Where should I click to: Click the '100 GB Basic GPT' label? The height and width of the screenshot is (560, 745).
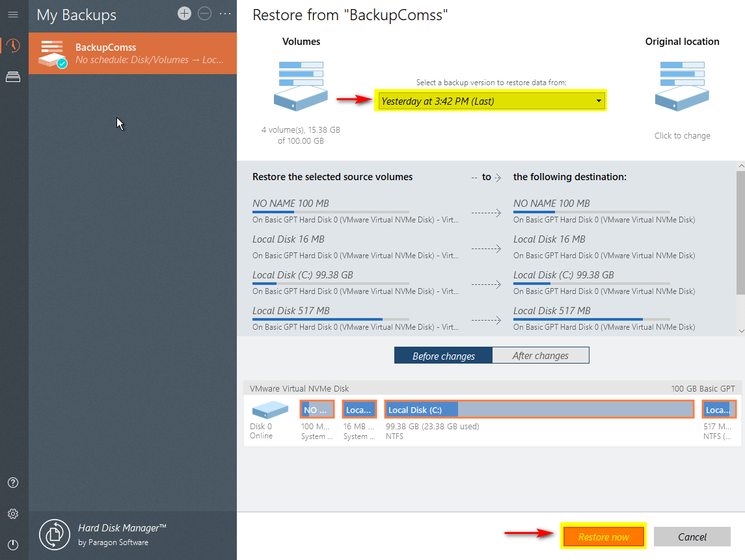click(703, 388)
